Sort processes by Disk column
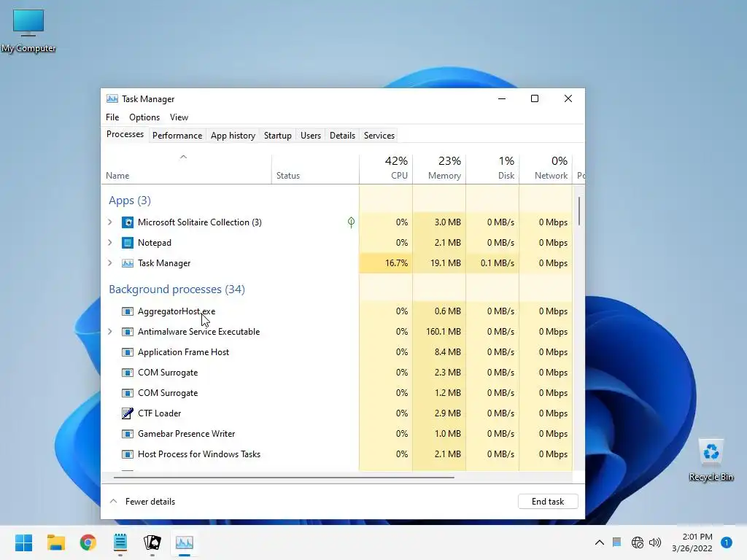 click(492, 168)
